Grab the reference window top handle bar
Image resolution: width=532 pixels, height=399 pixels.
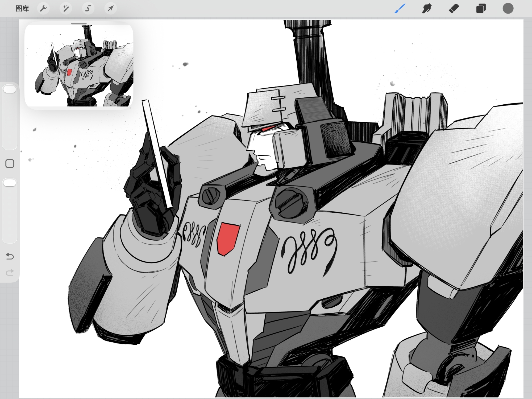pyautogui.click(x=79, y=23)
